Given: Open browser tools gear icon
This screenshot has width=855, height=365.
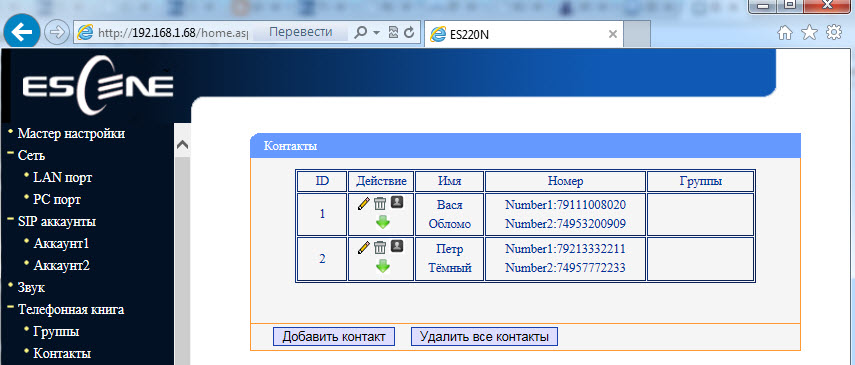Looking at the screenshot, I should coord(834,33).
